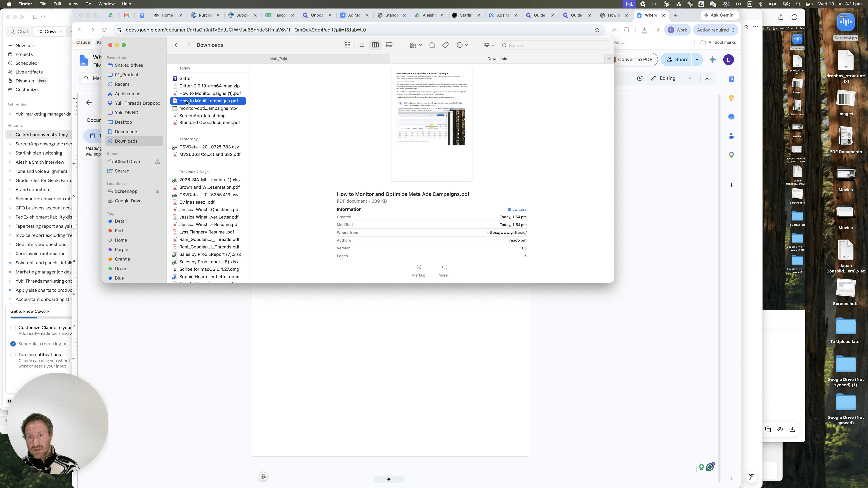This screenshot has width=868, height=488.
Task: Click Ask Gemini button in Chrome
Action: pyautogui.click(x=719, y=15)
